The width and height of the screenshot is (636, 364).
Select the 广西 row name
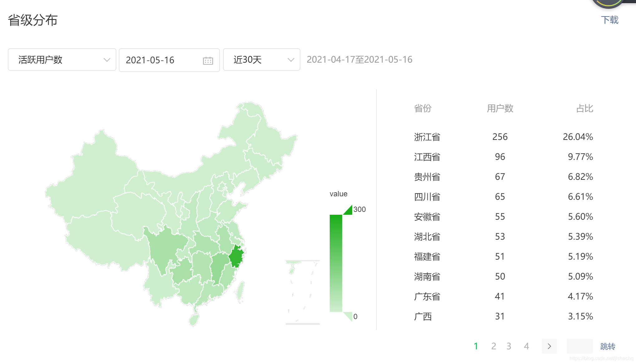pyautogui.click(x=423, y=316)
